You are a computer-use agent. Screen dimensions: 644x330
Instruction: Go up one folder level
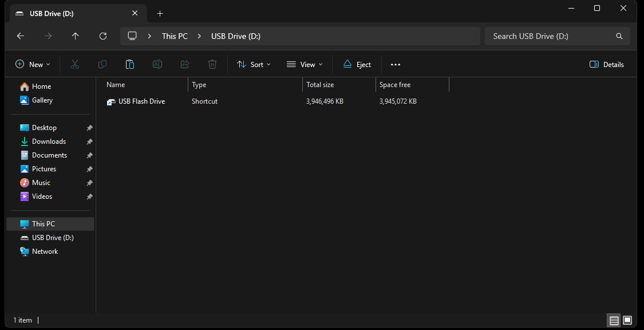point(76,36)
